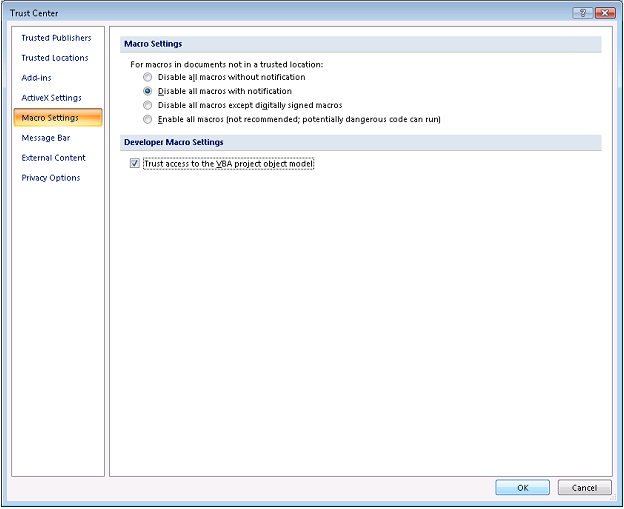The width and height of the screenshot is (624, 509).
Task: Switch to Trusted Locations page
Action: pyautogui.click(x=55, y=58)
